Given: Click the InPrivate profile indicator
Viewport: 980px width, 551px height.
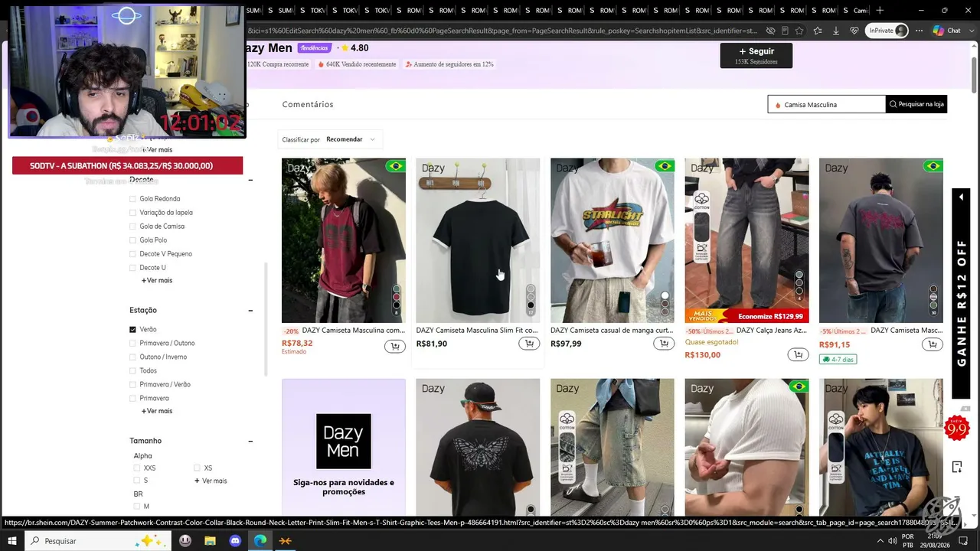Looking at the screenshot, I should [x=887, y=31].
